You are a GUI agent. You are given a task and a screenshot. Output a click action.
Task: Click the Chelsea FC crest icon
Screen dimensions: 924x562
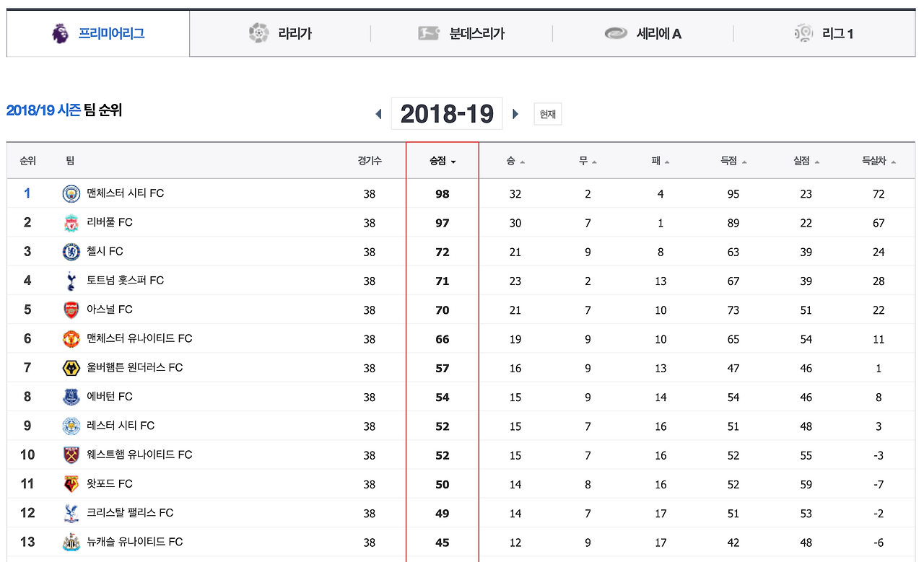pos(71,252)
